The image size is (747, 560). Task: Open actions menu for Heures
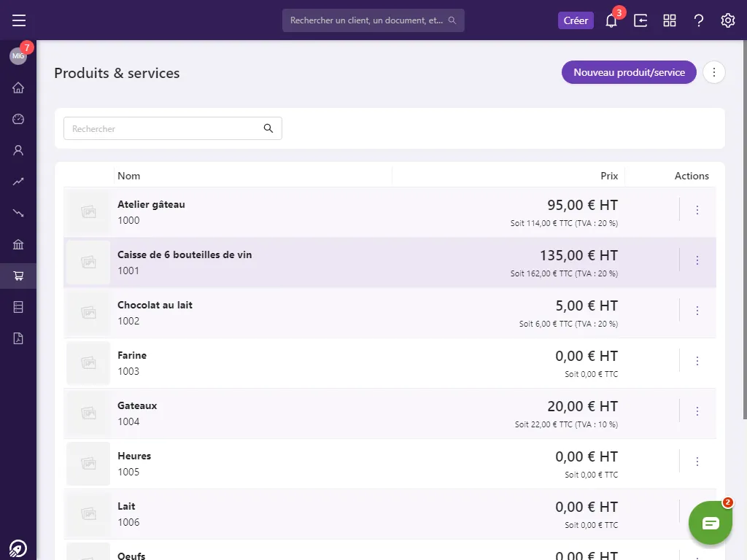click(697, 462)
